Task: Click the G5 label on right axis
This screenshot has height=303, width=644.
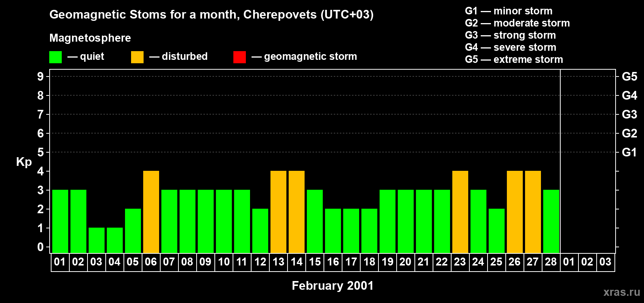Action: [629, 77]
